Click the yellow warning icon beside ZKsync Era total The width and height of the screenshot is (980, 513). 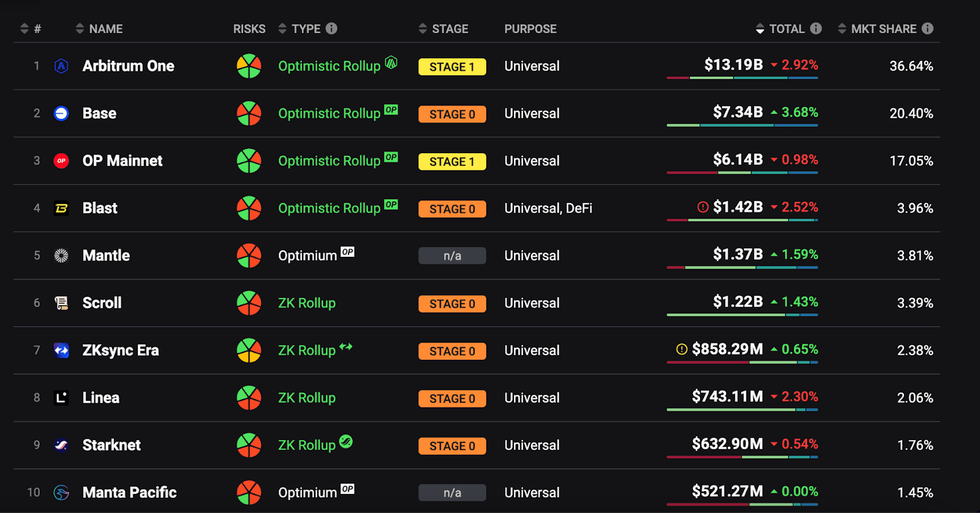(x=682, y=349)
